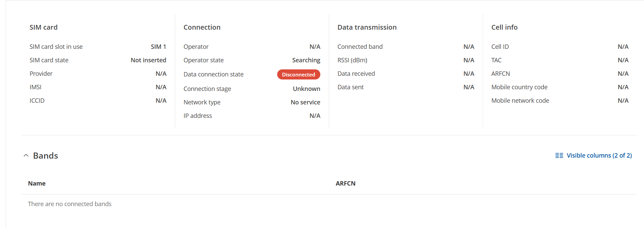Viewport: 644px width, 228px height.
Task: Click the Cell ID label
Action: pyautogui.click(x=500, y=47)
